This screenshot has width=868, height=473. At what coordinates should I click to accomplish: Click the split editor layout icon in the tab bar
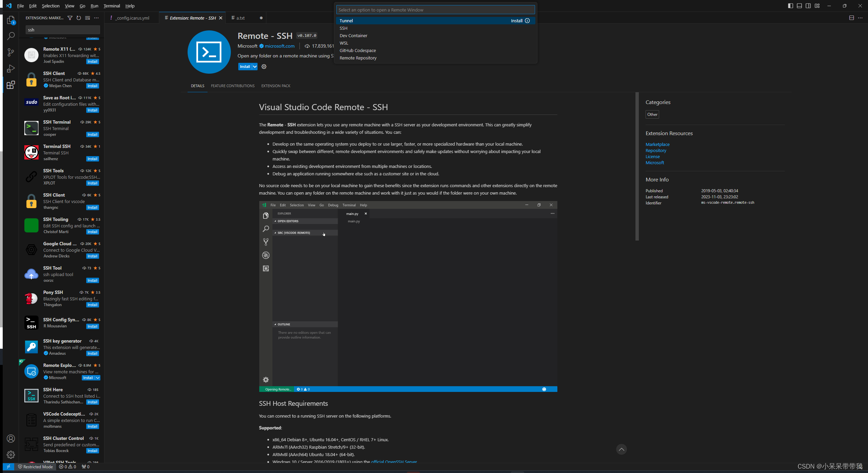click(851, 18)
